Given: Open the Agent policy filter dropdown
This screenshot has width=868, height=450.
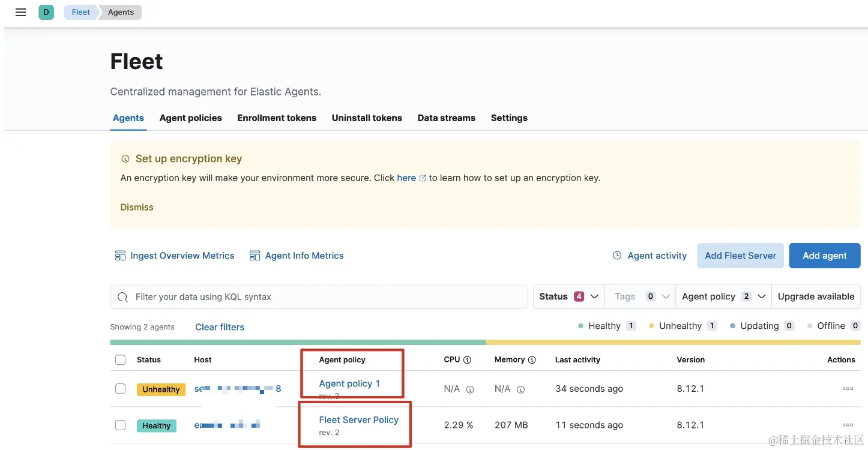Looking at the screenshot, I should point(723,296).
